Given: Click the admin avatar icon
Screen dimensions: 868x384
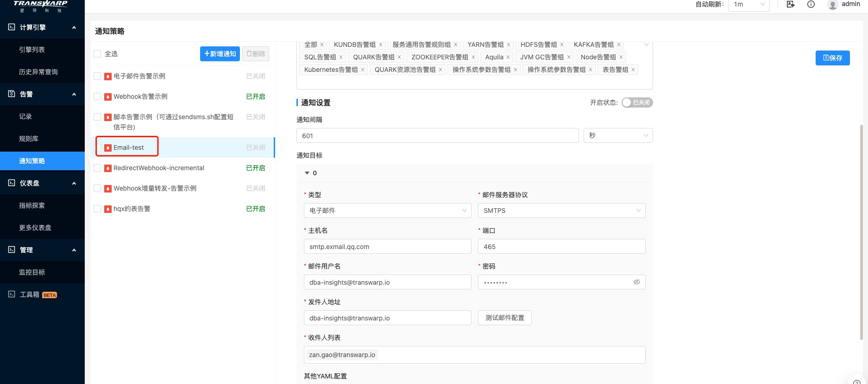Looking at the screenshot, I should coord(832,5).
